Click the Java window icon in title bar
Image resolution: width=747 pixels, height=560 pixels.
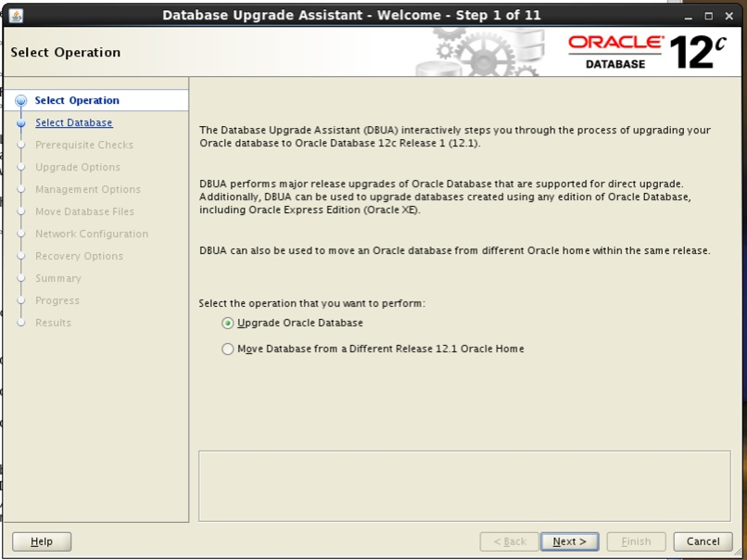pyautogui.click(x=16, y=16)
